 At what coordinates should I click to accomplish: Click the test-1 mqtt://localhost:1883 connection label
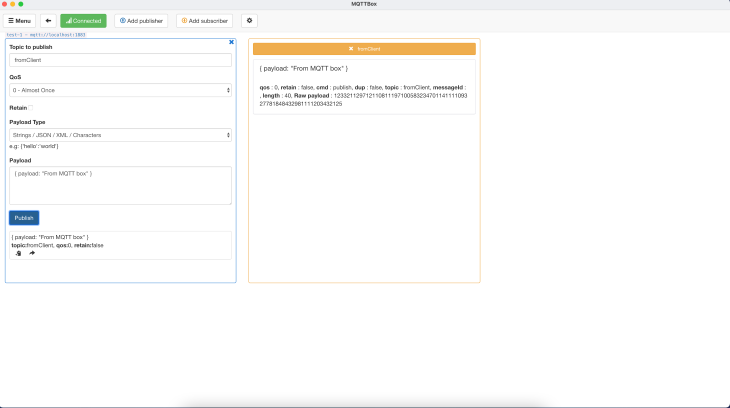click(x=45, y=34)
